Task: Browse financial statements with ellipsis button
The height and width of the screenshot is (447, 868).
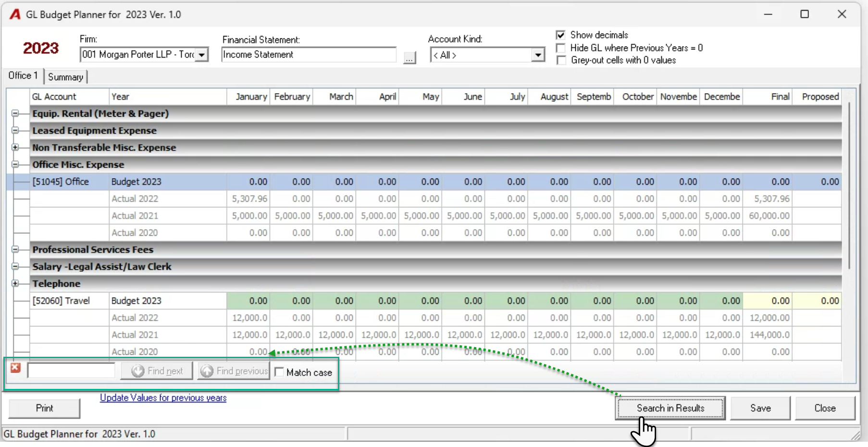Action: click(409, 58)
